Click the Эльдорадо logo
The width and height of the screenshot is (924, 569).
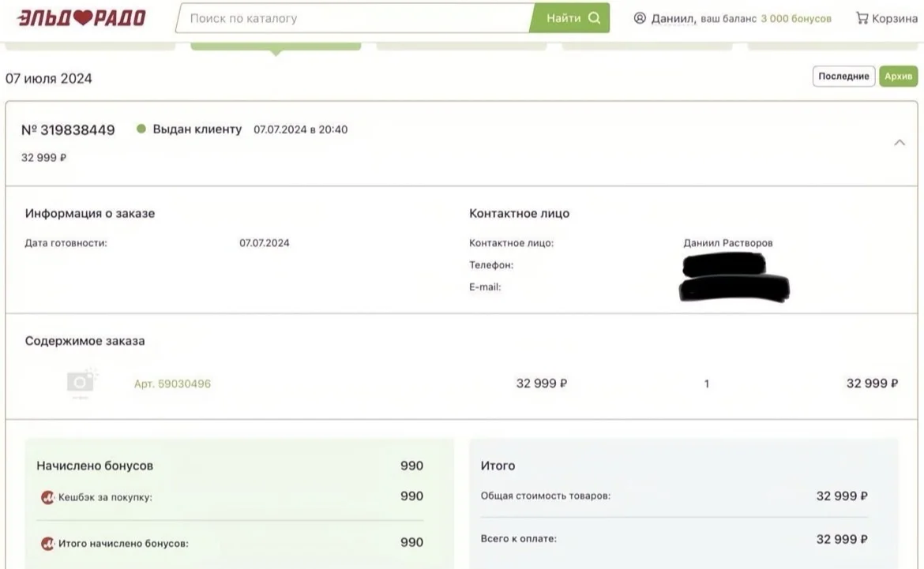tap(81, 17)
